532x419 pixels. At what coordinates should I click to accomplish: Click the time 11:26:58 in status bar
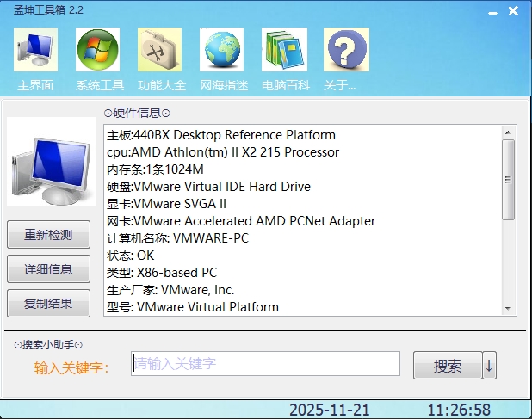459,410
